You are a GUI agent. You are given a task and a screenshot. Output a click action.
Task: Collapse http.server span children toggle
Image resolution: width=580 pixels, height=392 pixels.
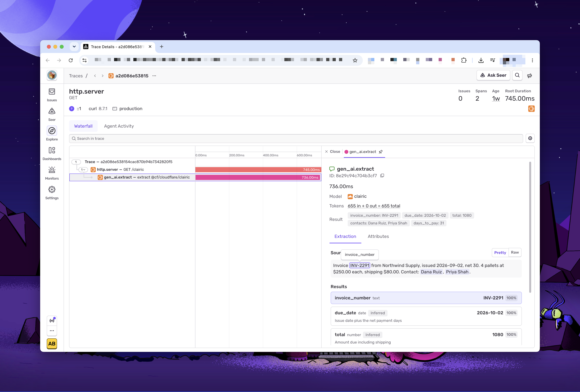83,170
